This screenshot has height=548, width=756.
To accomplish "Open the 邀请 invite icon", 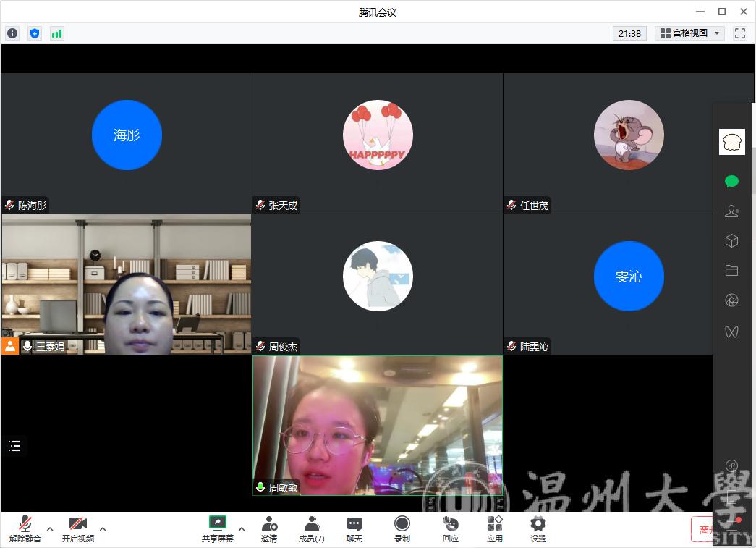I will coord(269,528).
